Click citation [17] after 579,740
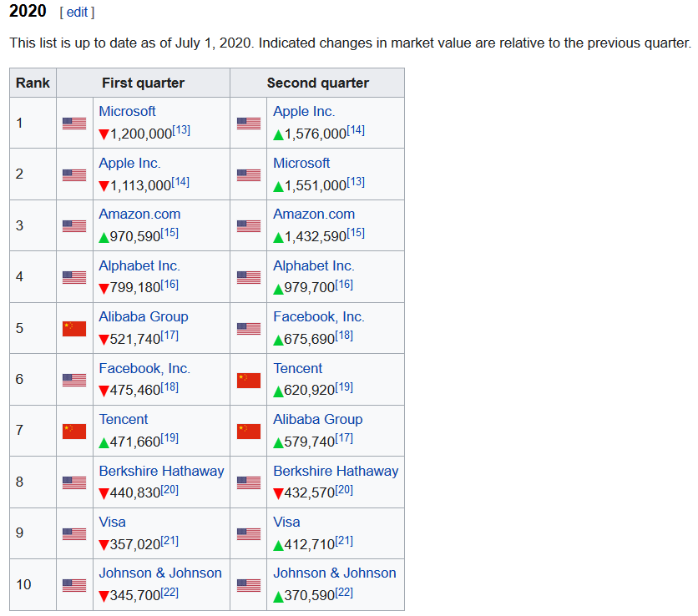The height and width of the screenshot is (616, 698). pyautogui.click(x=344, y=438)
